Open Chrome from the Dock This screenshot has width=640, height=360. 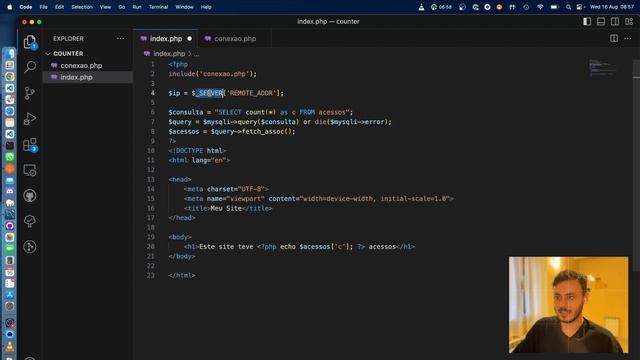pyautogui.click(x=10, y=76)
